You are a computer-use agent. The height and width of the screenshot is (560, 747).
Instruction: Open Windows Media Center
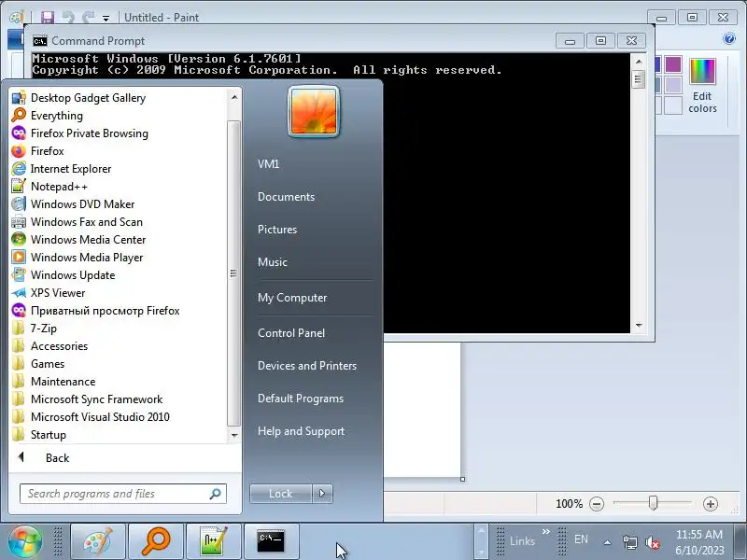(78, 240)
